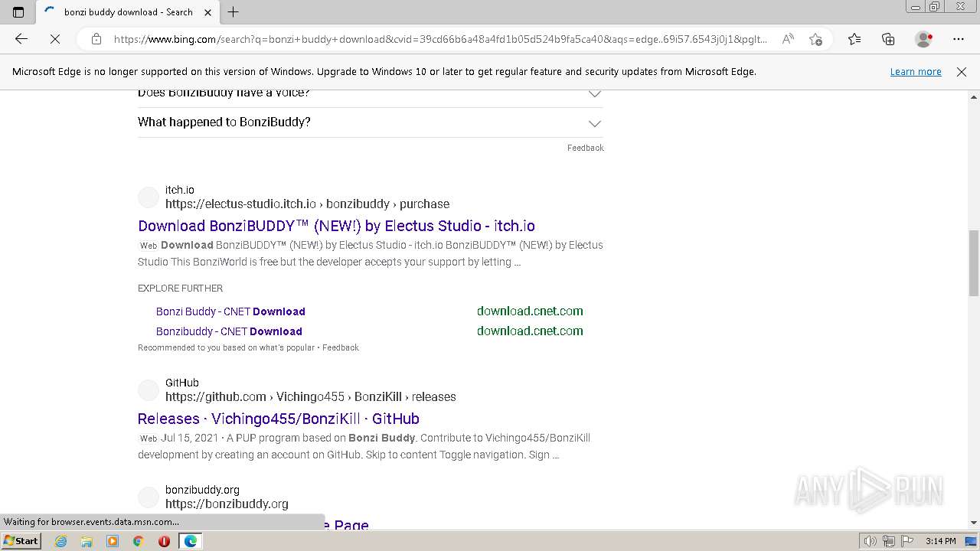The height and width of the screenshot is (551, 980).
Task: Open Read aloud icon in address bar
Action: (787, 39)
